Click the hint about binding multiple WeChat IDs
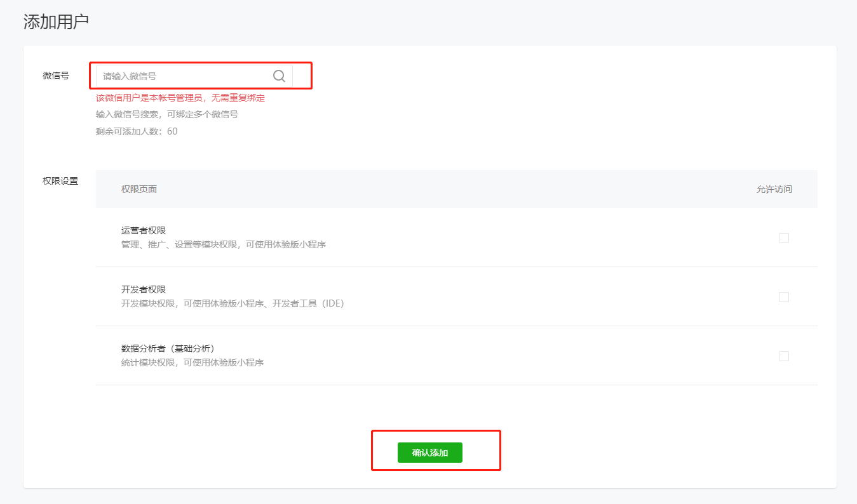Viewport: 857px width, 504px height. (x=166, y=114)
